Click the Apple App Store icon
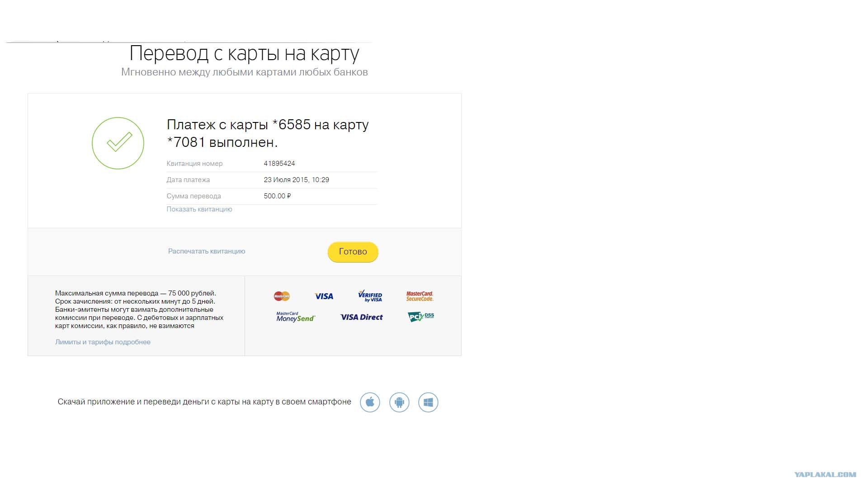The height and width of the screenshot is (488, 868). point(370,402)
